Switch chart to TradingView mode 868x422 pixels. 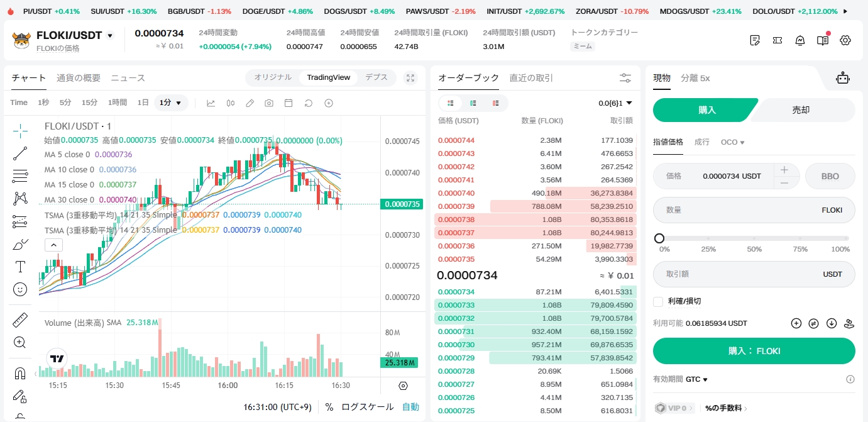(x=328, y=77)
